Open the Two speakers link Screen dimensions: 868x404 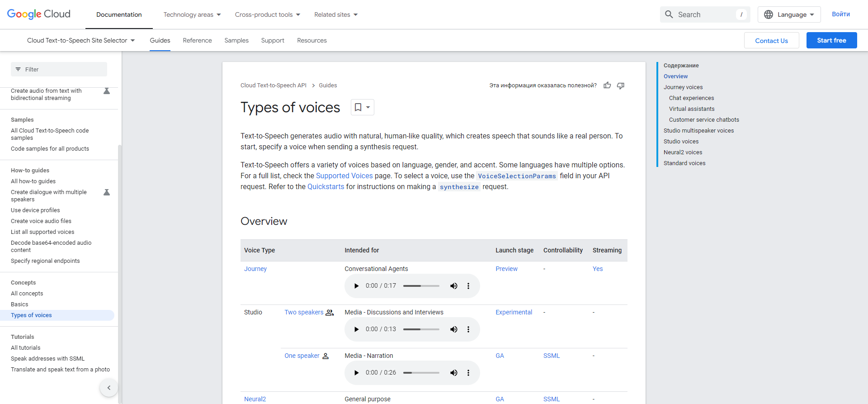[x=304, y=312]
